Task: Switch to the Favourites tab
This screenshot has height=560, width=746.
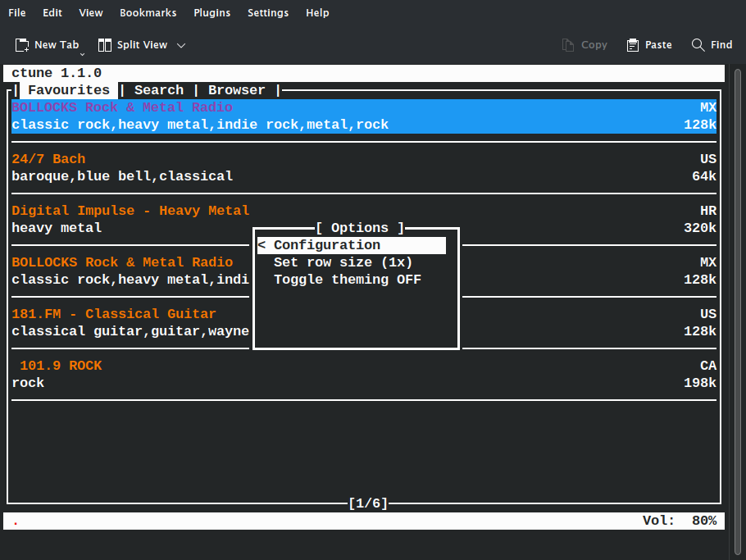Action: [69, 90]
